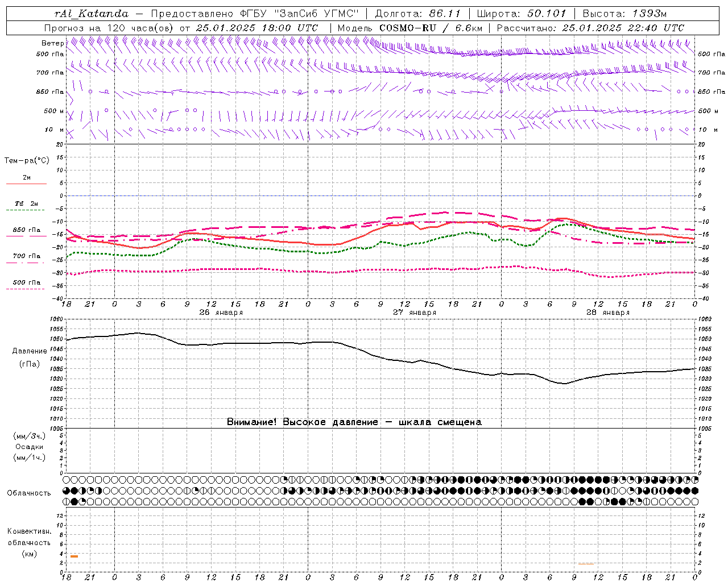Click the Облачность label beside cloud-cover circles

pos(29,493)
